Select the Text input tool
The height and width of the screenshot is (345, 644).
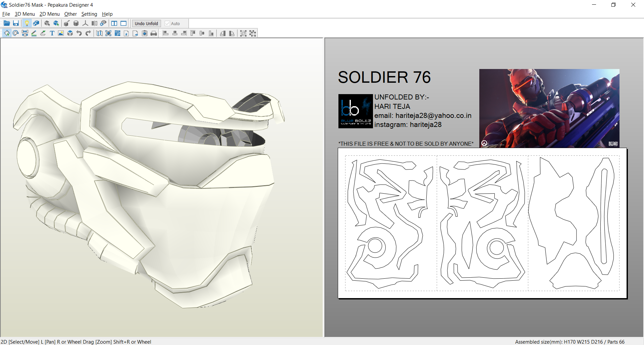click(52, 33)
